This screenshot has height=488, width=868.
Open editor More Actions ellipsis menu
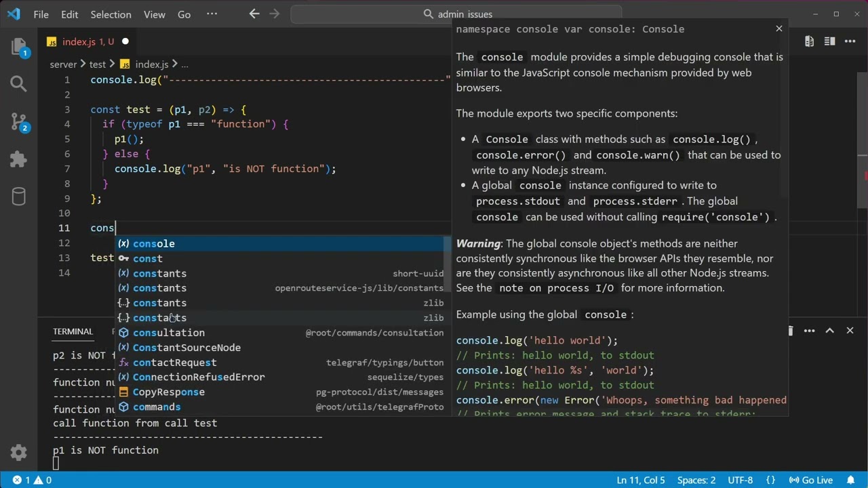point(850,41)
